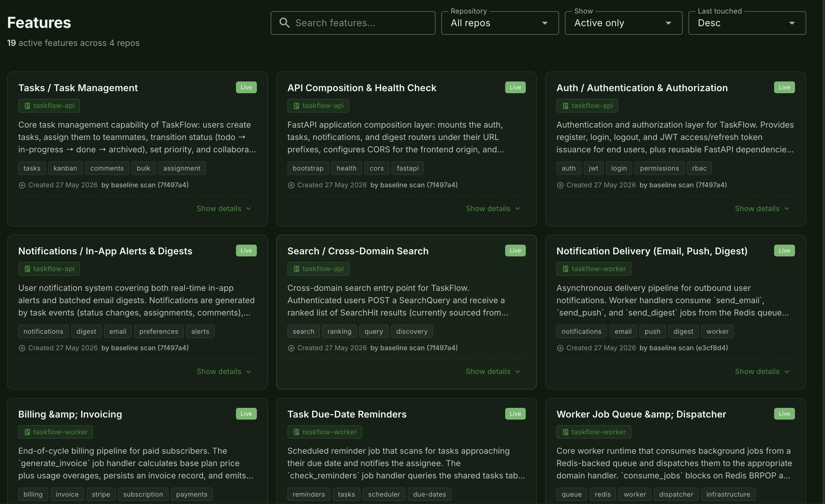This screenshot has width=825, height=504.
Task: Click created plus-circle icon on Notification Delivery card
Action: (x=560, y=348)
